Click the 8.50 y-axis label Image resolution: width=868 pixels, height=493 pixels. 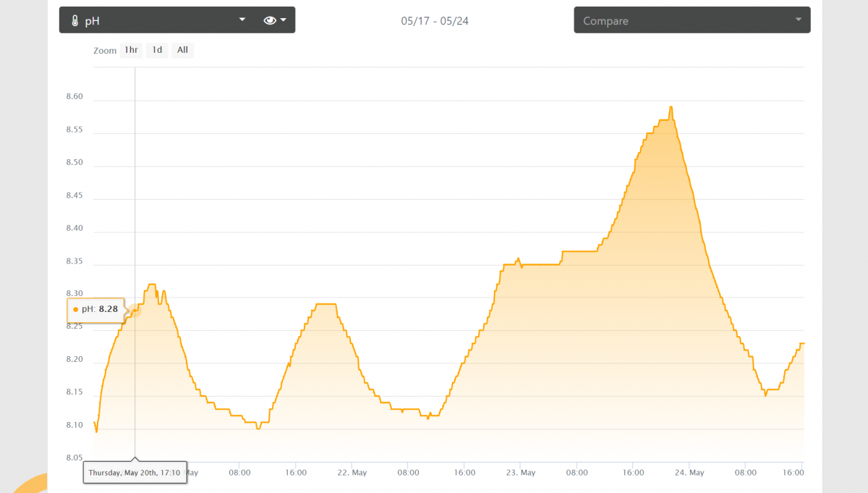(75, 162)
